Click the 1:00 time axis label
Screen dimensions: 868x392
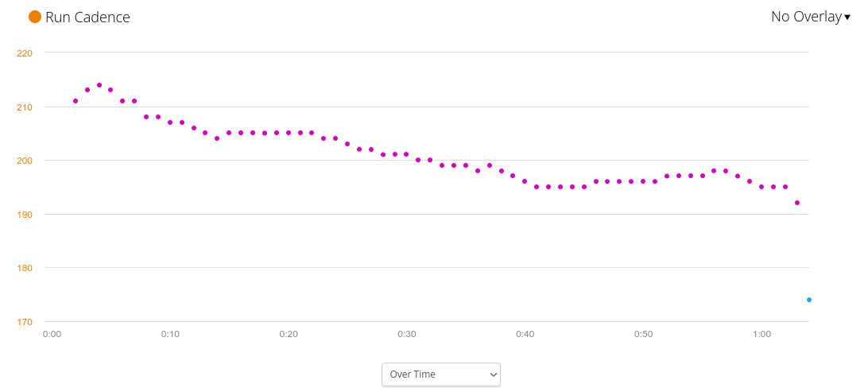point(761,334)
